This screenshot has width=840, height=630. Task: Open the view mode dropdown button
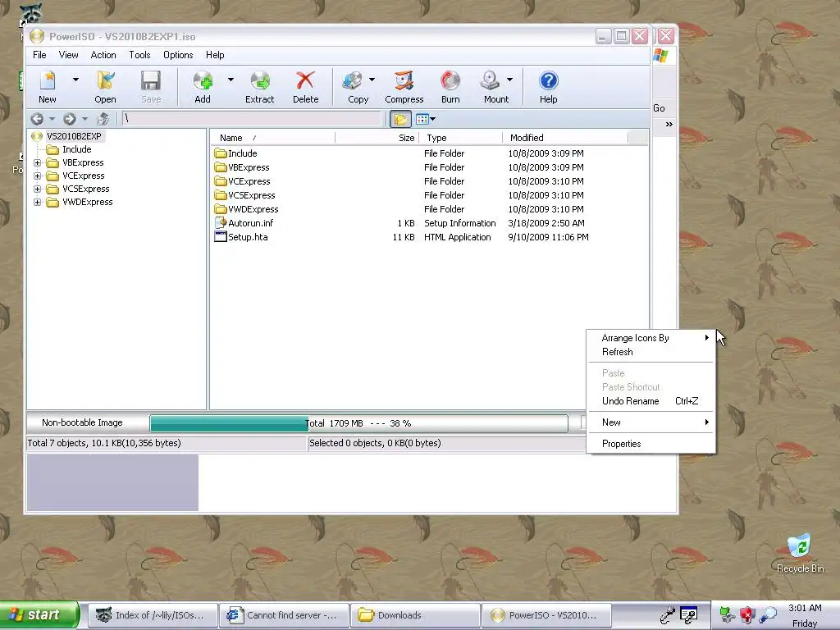coord(426,119)
